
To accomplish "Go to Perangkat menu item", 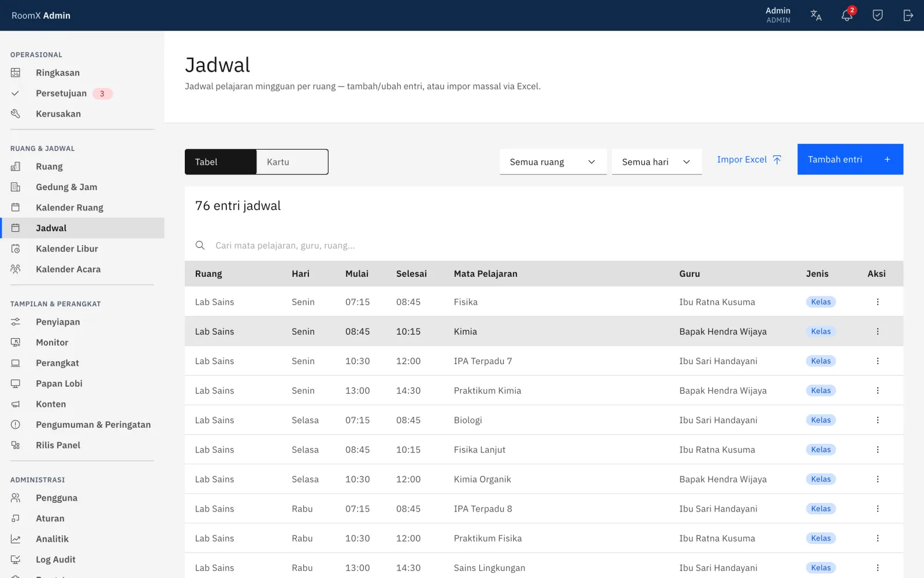I will click(x=82, y=363).
